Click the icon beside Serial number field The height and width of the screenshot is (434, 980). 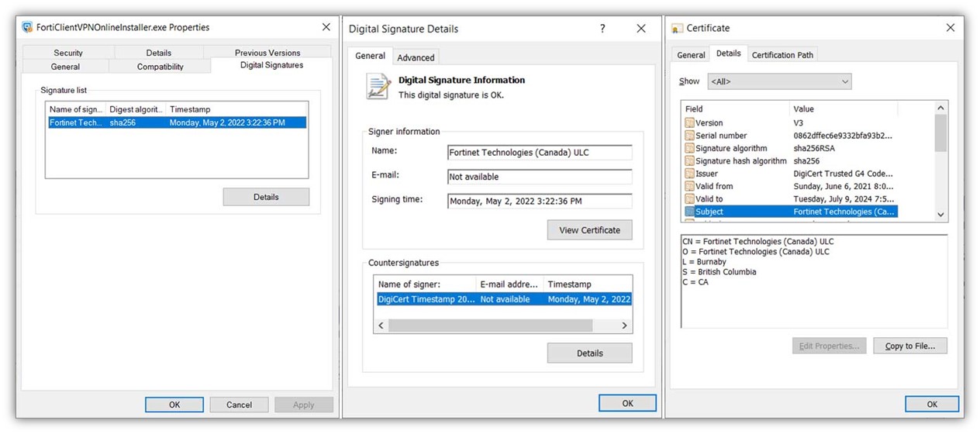tap(689, 136)
